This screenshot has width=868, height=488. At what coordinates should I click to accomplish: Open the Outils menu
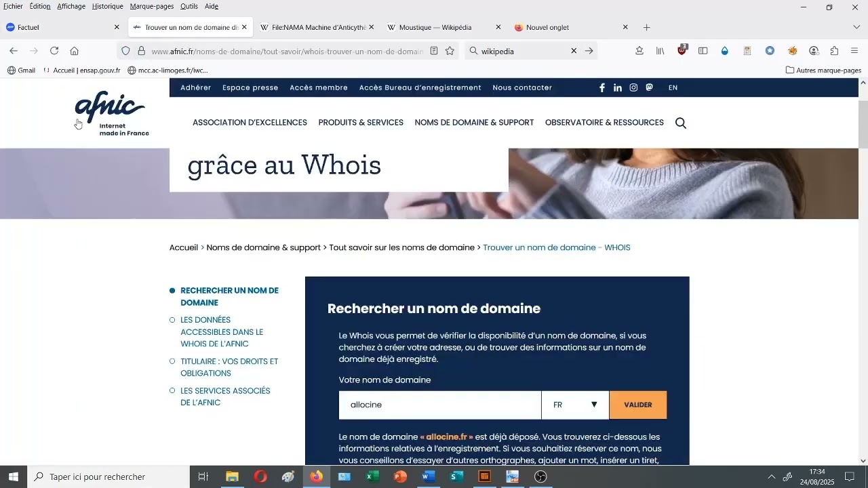189,6
